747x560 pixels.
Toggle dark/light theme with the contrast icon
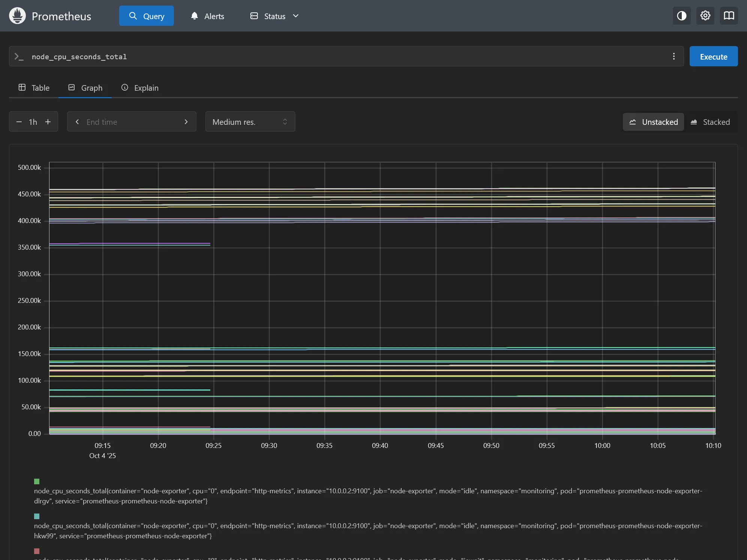coord(681,16)
